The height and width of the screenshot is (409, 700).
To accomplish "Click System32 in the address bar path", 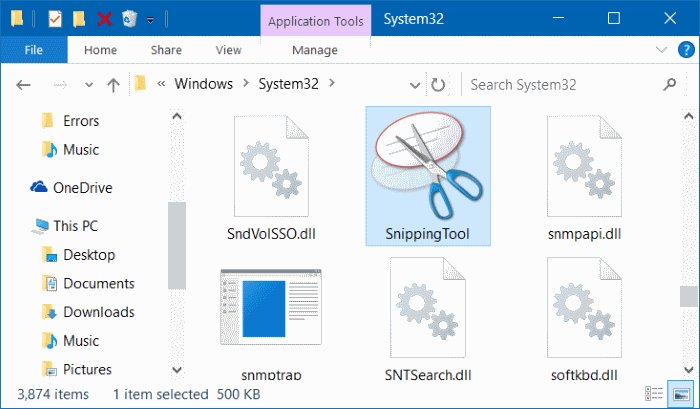I will [288, 84].
